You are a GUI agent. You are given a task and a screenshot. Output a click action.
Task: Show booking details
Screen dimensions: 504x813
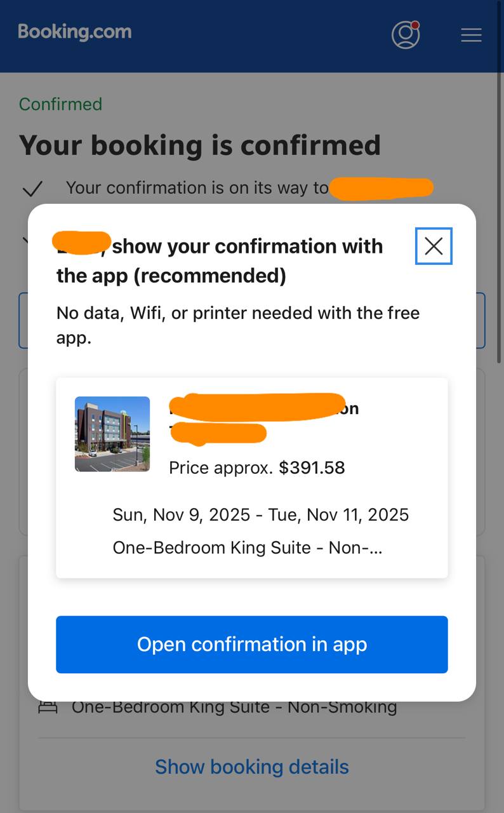tap(251, 767)
